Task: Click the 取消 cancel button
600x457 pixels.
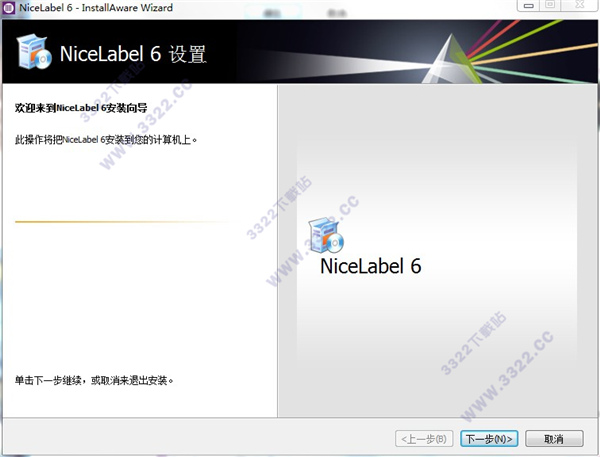Action: coord(554,439)
